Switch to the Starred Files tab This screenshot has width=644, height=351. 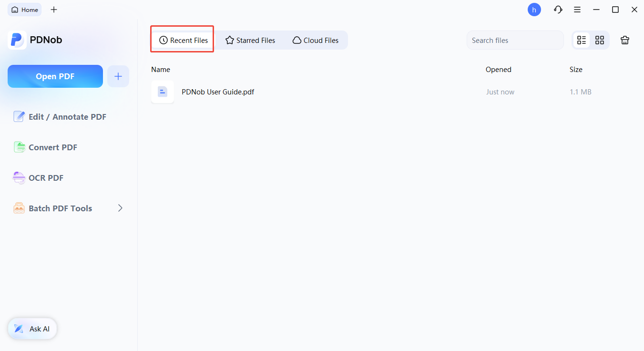250,41
